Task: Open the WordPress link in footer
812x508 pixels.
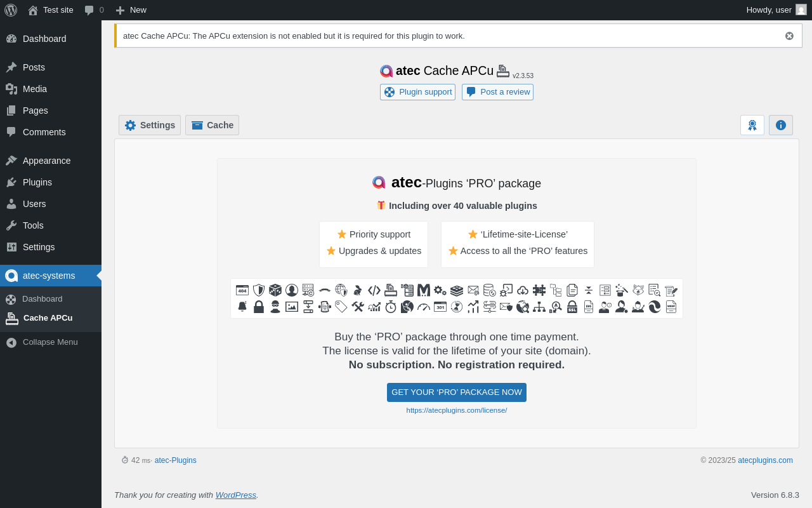Action: (236, 495)
